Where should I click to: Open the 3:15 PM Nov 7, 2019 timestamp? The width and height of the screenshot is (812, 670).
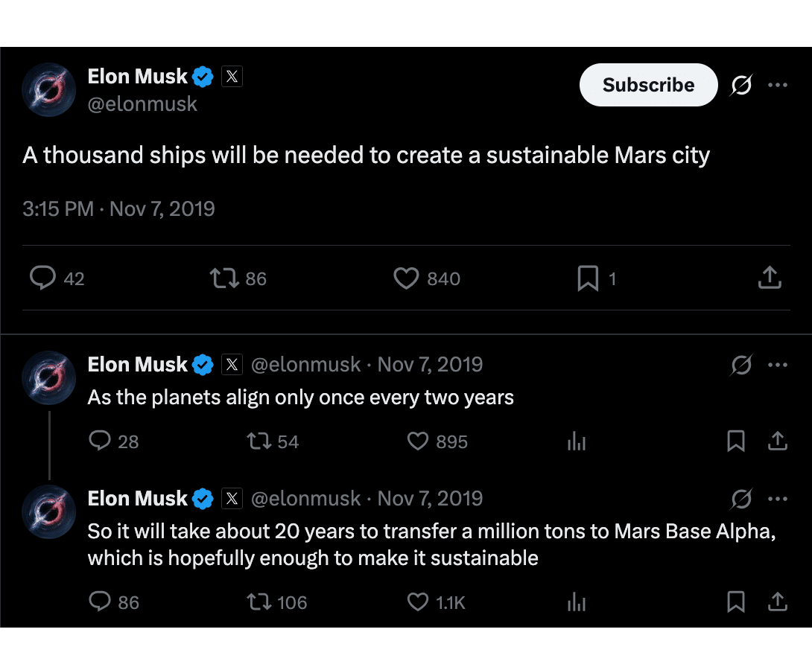[118, 209]
